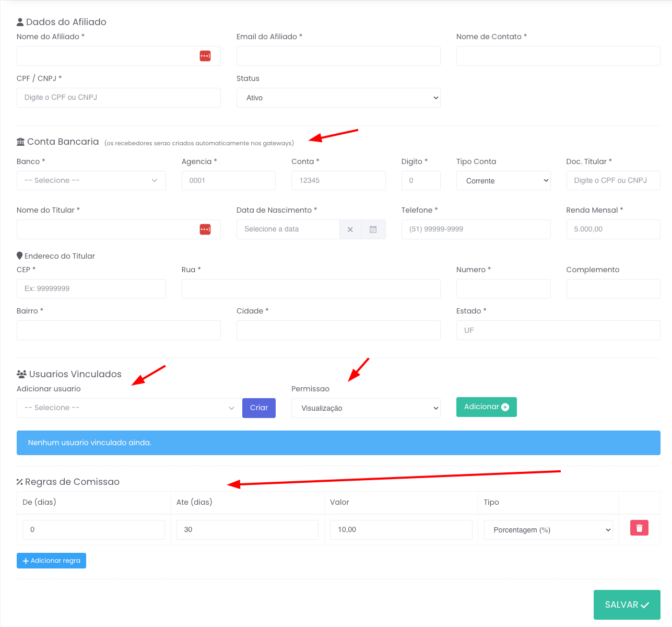Click the password manager icon in Nome do Afiliado
The width and height of the screenshot is (672, 627).
coord(205,56)
